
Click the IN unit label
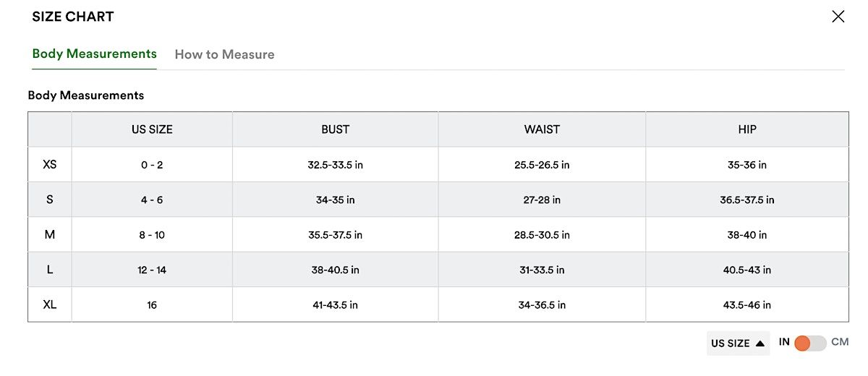[784, 342]
